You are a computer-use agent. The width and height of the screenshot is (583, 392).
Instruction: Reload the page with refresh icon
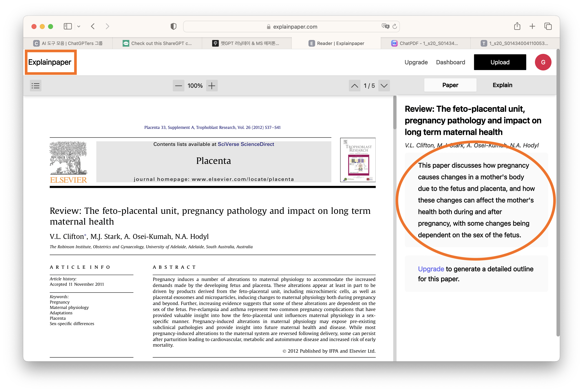(395, 26)
